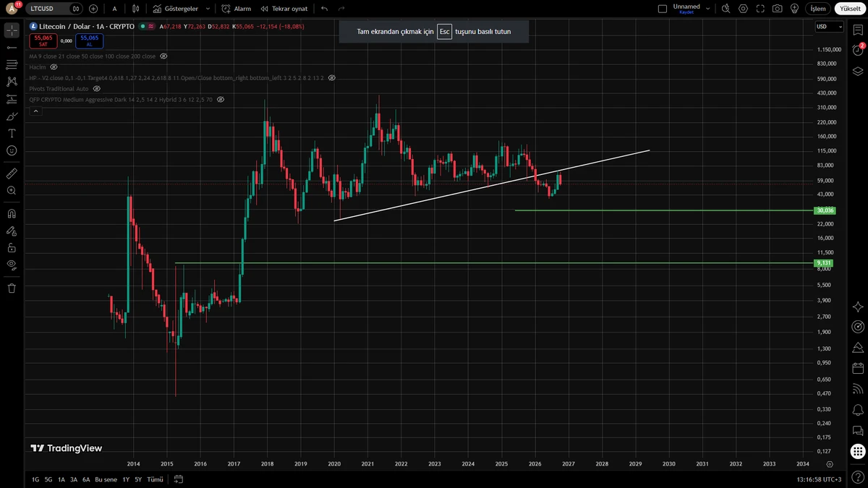
Task: Expand the Unnamed layout dropdown arrow
Action: tap(707, 9)
